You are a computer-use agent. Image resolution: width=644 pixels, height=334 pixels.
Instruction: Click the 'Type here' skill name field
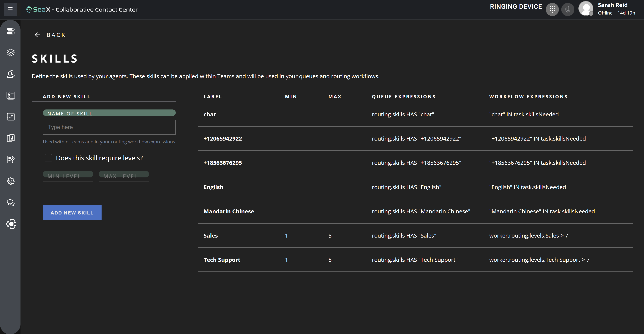point(109,127)
